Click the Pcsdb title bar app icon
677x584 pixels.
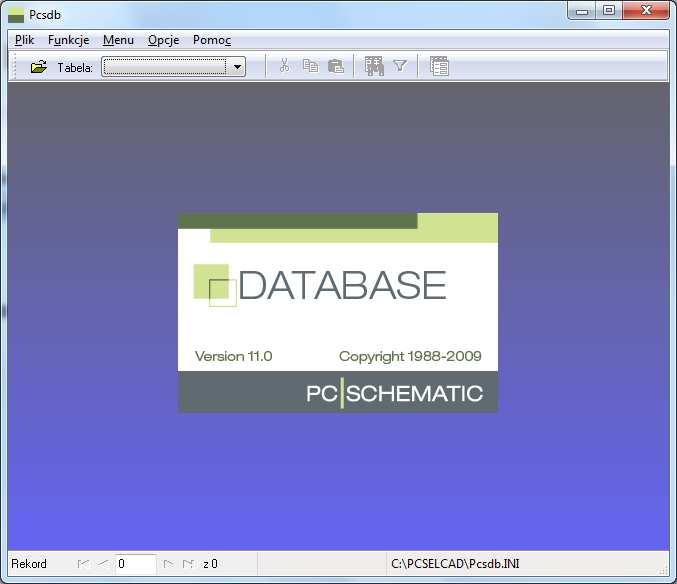click(x=16, y=15)
